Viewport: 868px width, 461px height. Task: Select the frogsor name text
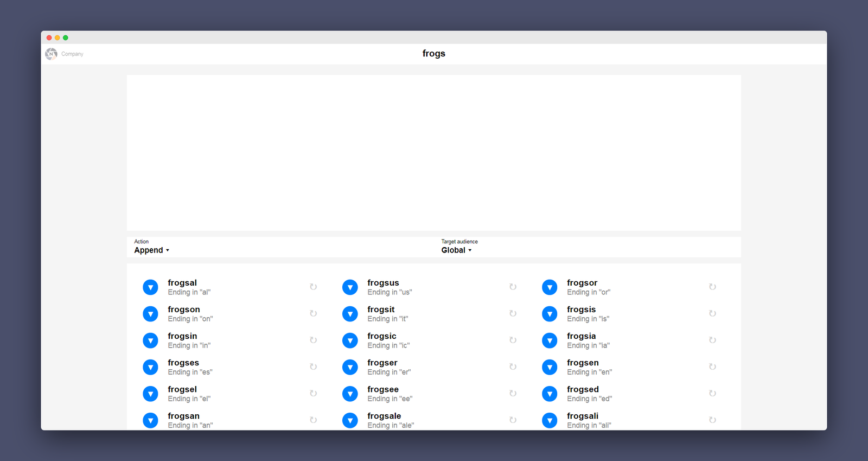click(582, 283)
